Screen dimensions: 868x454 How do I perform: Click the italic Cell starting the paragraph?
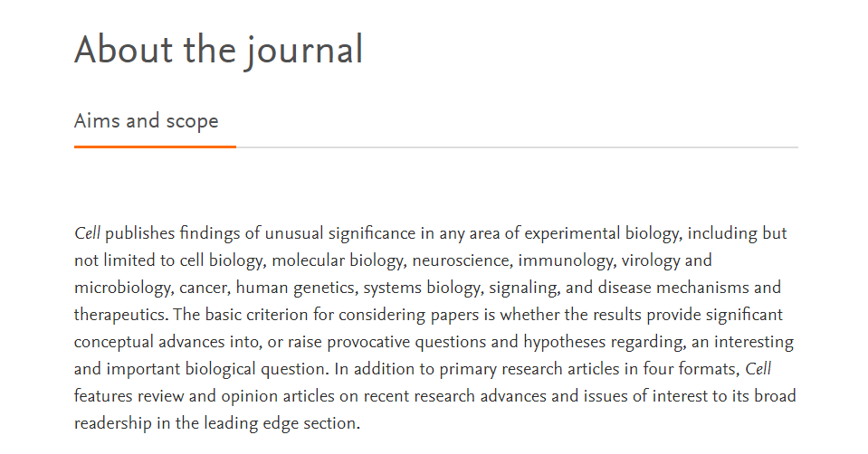click(88, 233)
